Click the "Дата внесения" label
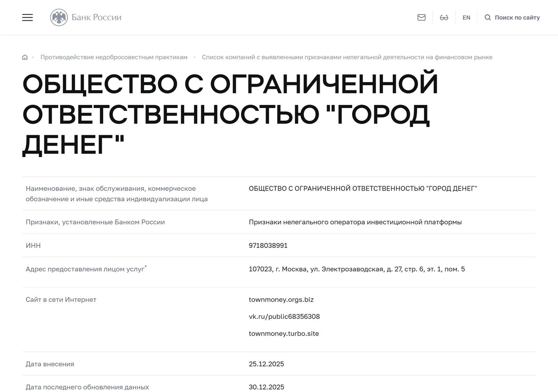 [x=50, y=364]
